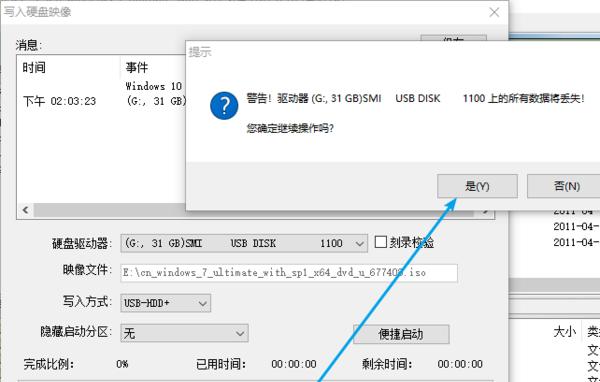
Task: Click the question mark icon in dialog
Action: coord(224,106)
